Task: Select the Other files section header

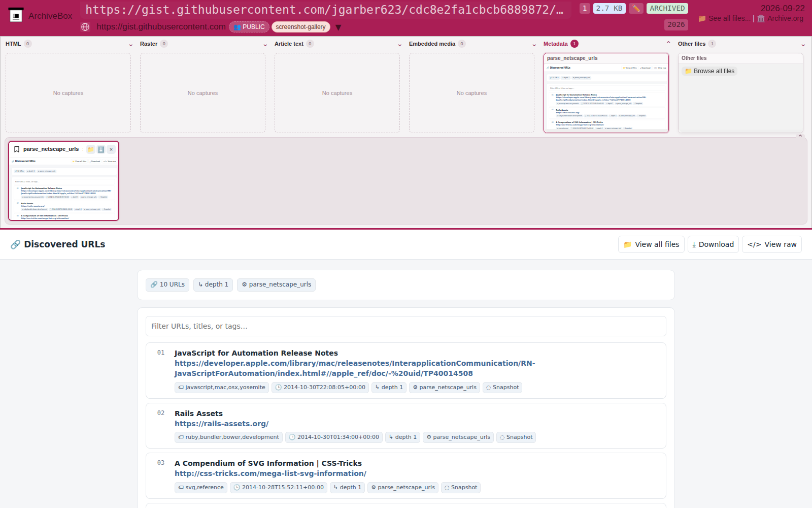Action: click(x=692, y=44)
